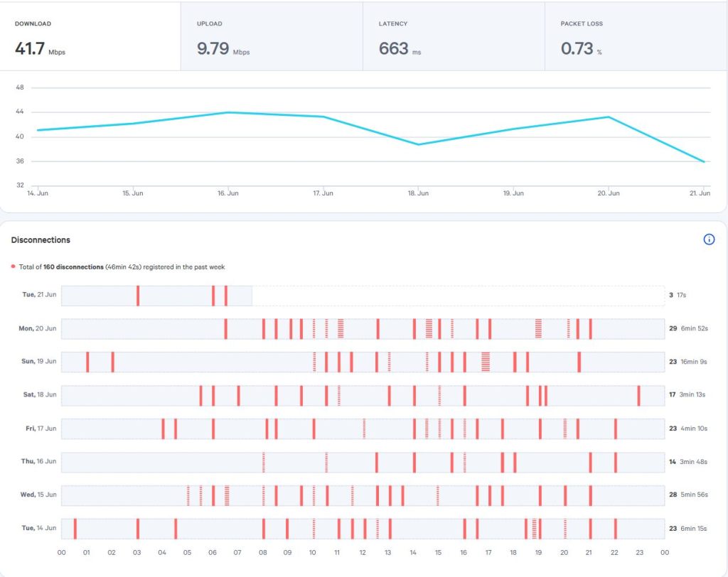Select the Download metric tab
This screenshot has height=577, width=728.
[x=90, y=37]
